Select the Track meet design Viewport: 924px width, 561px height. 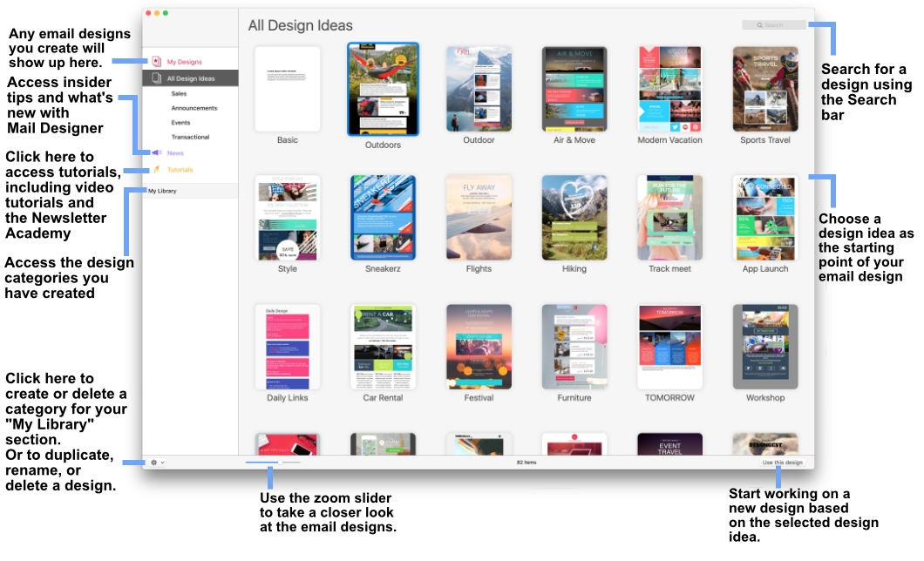[670, 218]
